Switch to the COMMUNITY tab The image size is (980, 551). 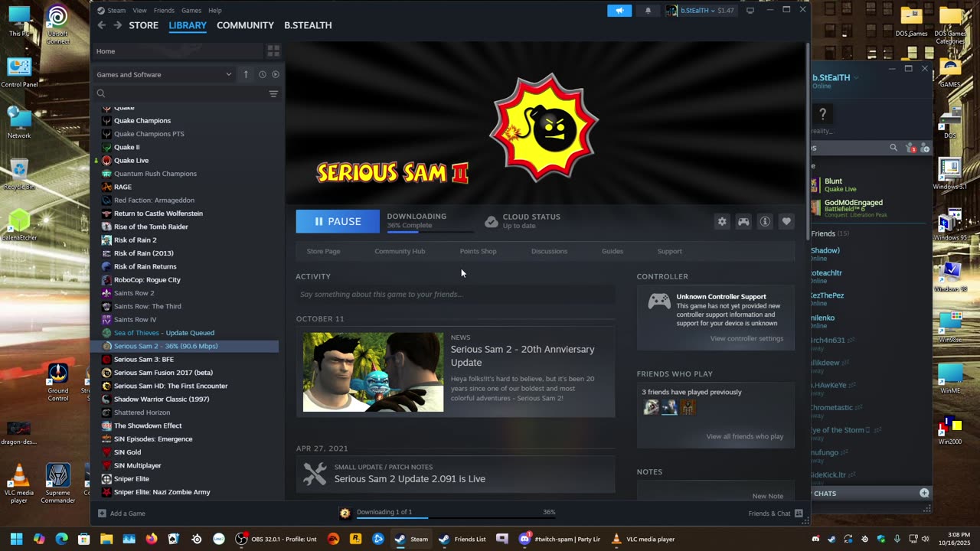pyautogui.click(x=245, y=25)
